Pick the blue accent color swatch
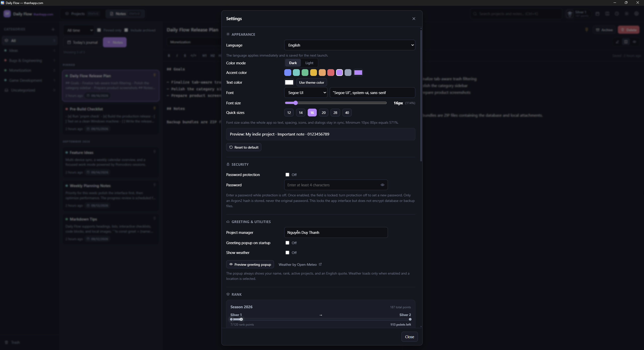 pyautogui.click(x=288, y=73)
